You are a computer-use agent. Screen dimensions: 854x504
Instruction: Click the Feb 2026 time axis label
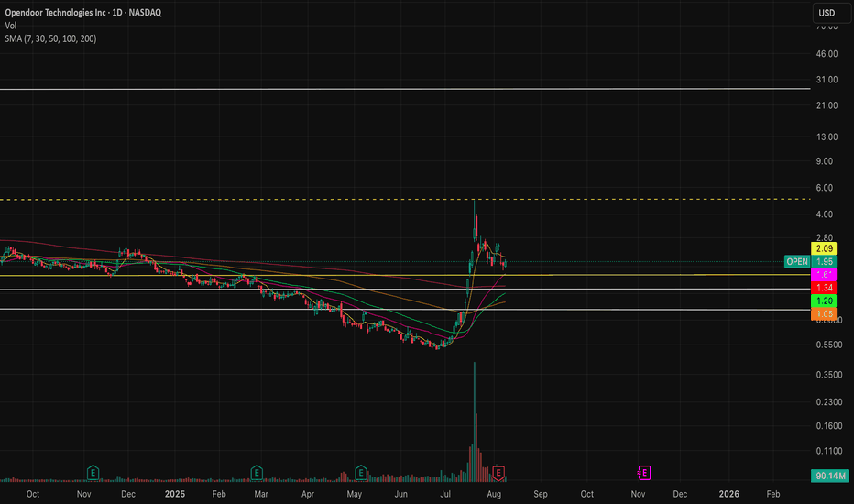click(772, 494)
